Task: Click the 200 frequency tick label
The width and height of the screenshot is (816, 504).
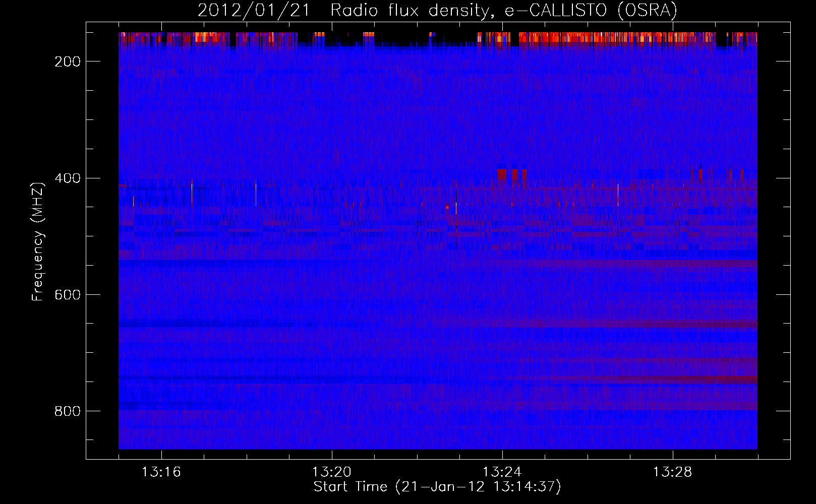Action: 67,61
